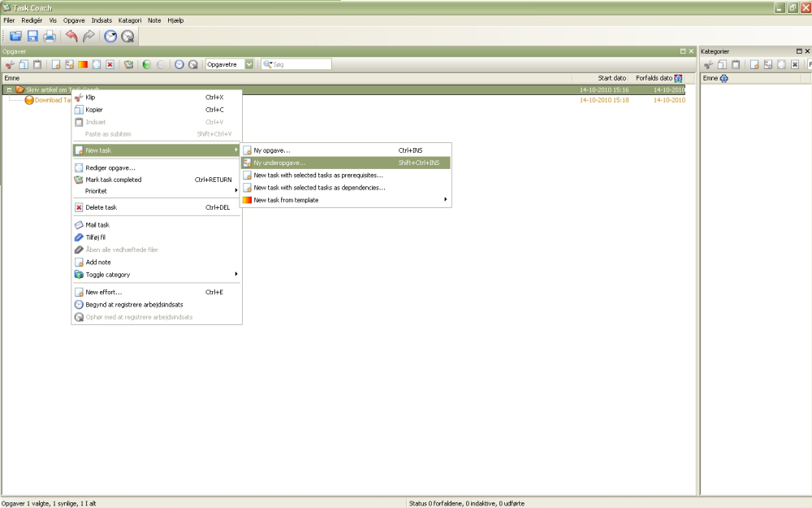This screenshot has width=812, height=508.
Task: Click the Save disk icon
Action: coord(32,37)
